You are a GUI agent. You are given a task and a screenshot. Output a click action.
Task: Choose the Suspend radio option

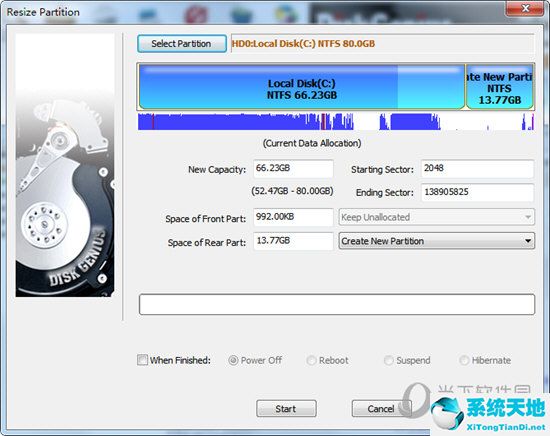click(389, 360)
